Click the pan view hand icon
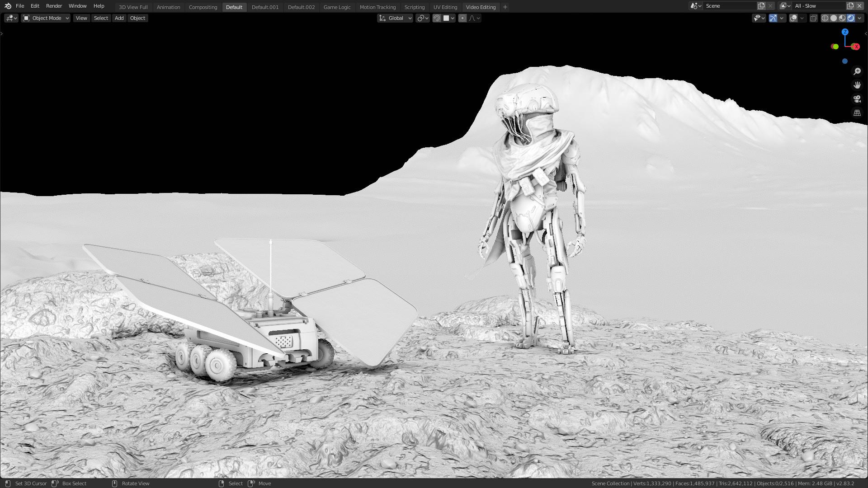This screenshot has height=488, width=868. [x=857, y=85]
